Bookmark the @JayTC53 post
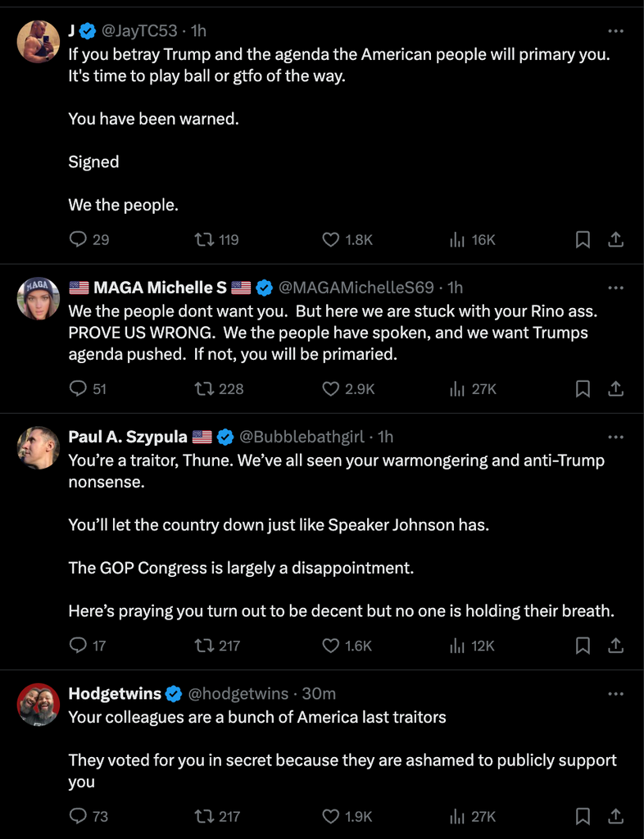Viewport: 644px width, 839px height. pyautogui.click(x=583, y=239)
